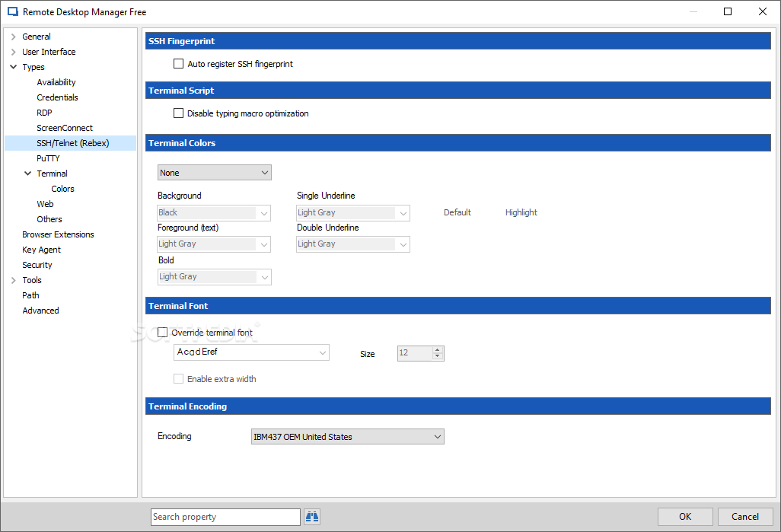Image resolution: width=781 pixels, height=532 pixels.
Task: Click the Search property field
Action: click(225, 517)
